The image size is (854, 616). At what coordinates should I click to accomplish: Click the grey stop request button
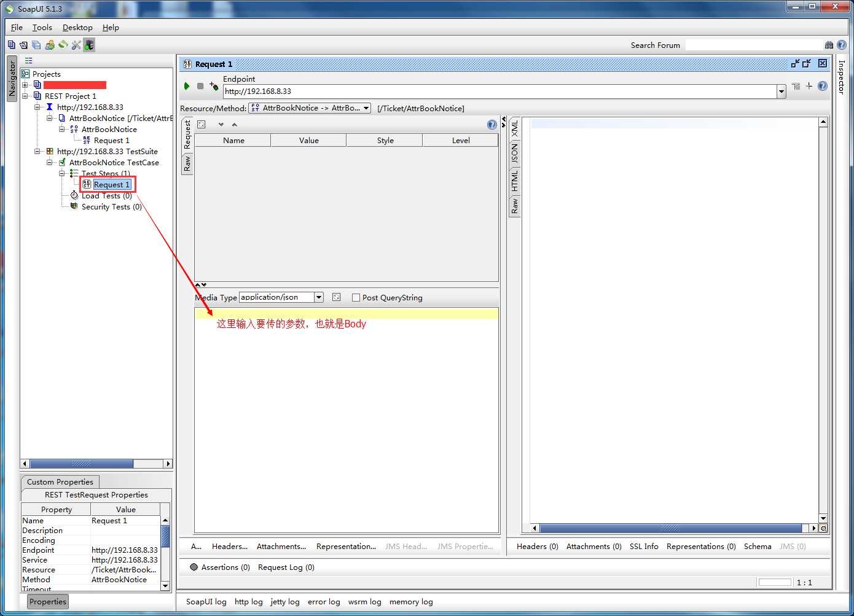coord(200,86)
